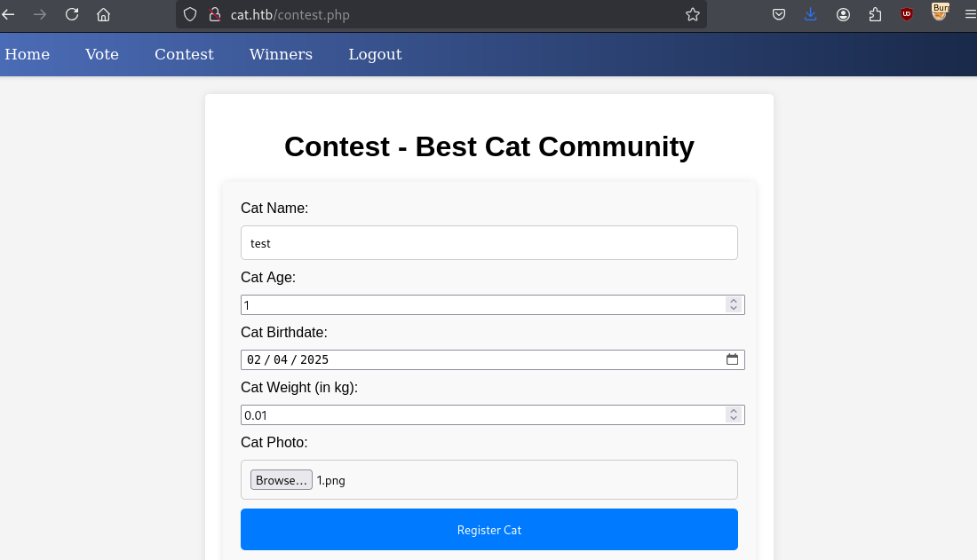Screen dimensions: 977x560
Task: Reload the current page
Action: tap(72, 14)
